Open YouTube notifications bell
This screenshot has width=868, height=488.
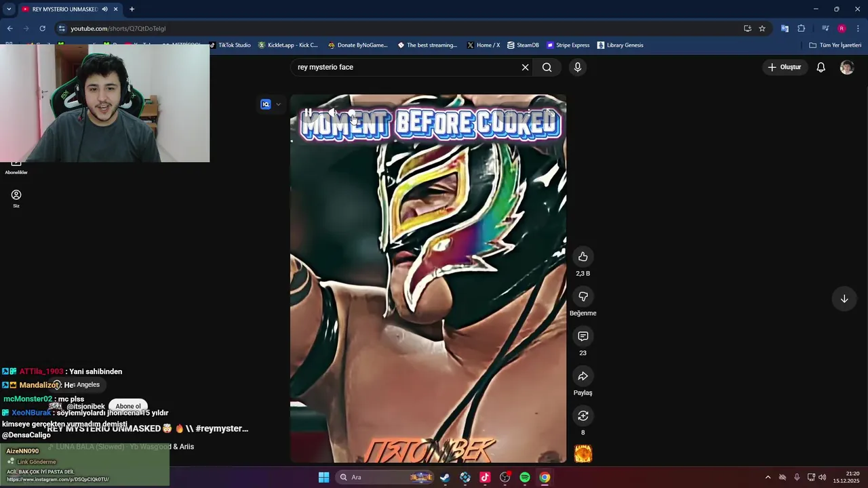pos(821,67)
